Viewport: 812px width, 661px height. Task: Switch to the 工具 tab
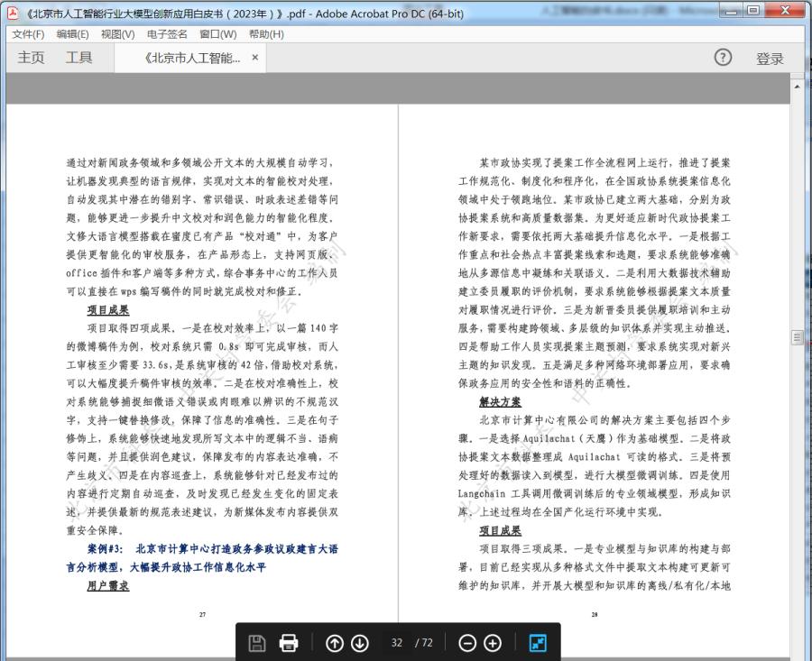point(78,58)
